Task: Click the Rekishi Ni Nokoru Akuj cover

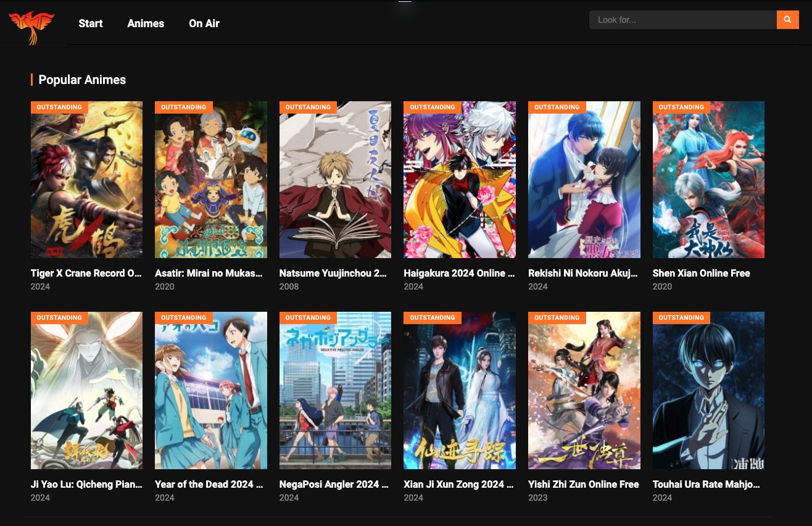Action: click(584, 179)
